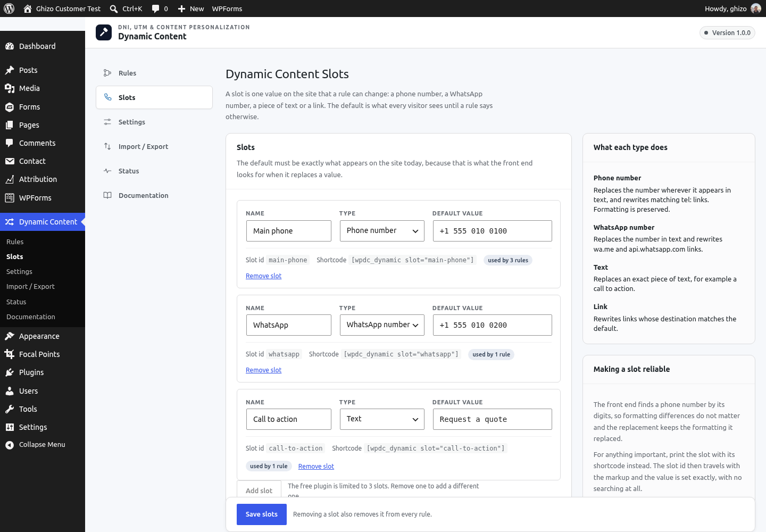Click the WordPress logo icon
Image resolution: width=766 pixels, height=532 pixels.
(x=9, y=9)
